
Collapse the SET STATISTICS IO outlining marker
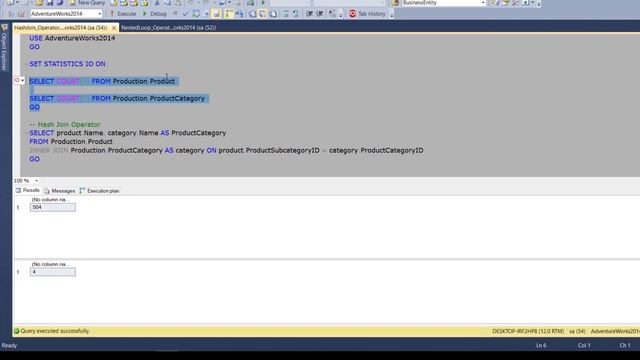[27, 64]
